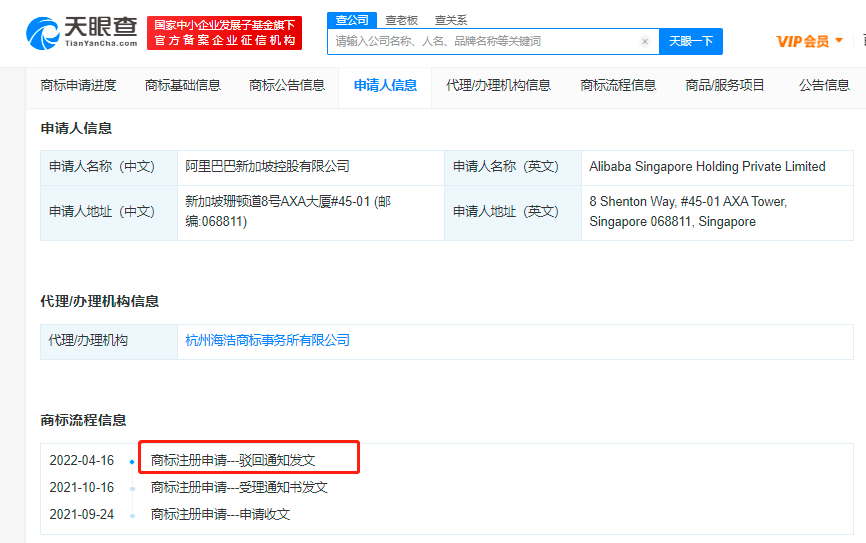Click 商标注册申请---驳回通知发文 process entry
The width and height of the screenshot is (866, 543).
(x=233, y=460)
